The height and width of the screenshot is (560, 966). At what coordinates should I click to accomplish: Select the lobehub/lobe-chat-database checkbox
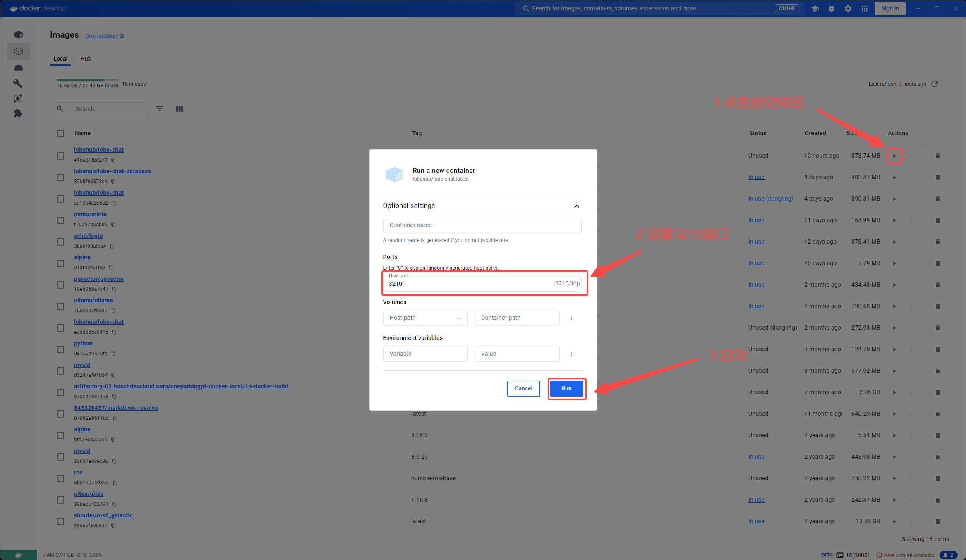tap(60, 177)
